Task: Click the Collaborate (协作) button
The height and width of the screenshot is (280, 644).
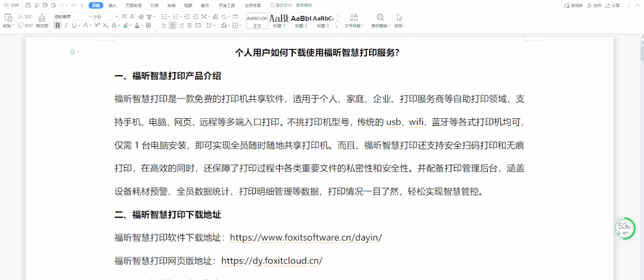Action: (x=595, y=5)
